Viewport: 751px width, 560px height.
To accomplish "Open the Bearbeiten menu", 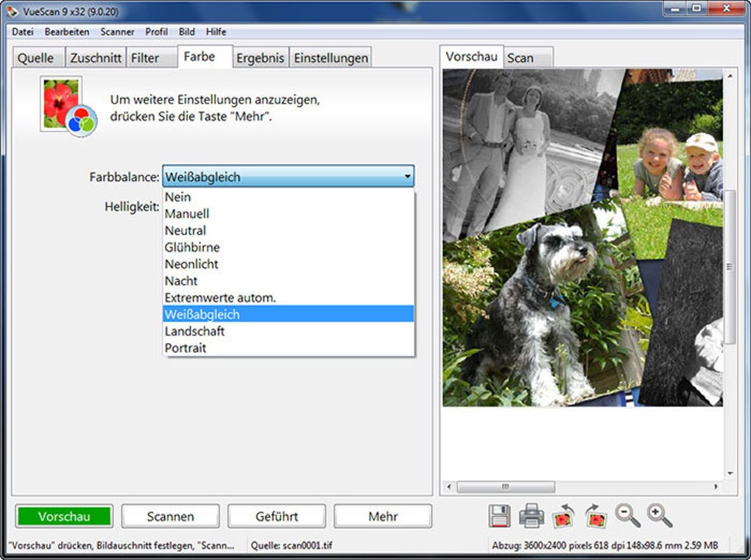I will [67, 32].
